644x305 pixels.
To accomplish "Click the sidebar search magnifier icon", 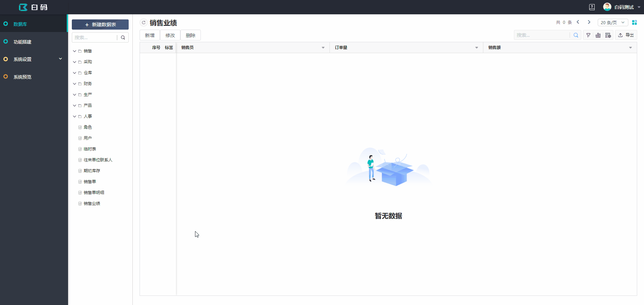I will click(123, 37).
